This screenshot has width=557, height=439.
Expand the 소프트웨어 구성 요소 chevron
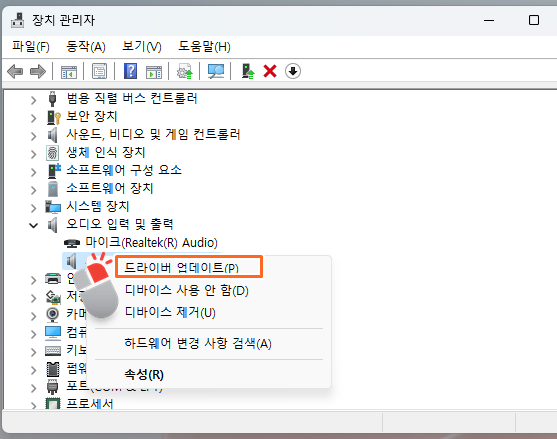33,172
